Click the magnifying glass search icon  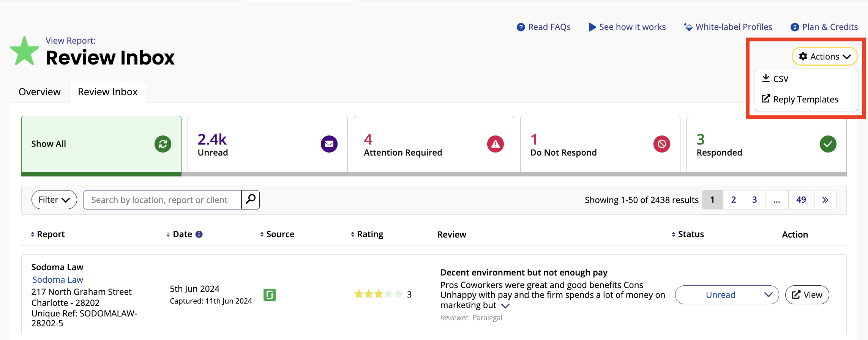click(x=251, y=199)
